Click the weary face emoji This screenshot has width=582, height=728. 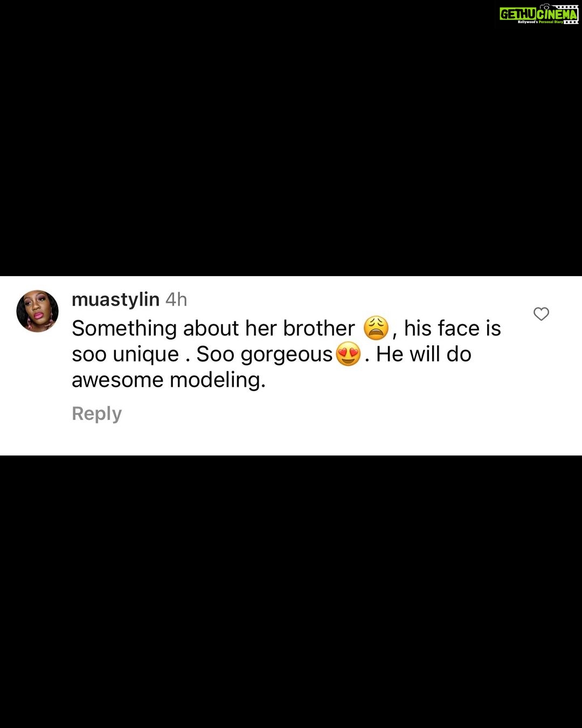click(376, 328)
